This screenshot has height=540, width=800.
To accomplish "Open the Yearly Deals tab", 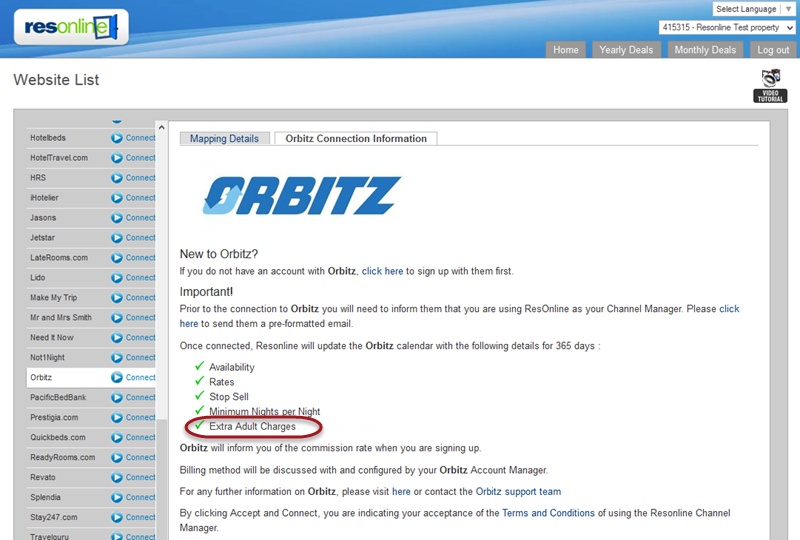I will [626, 50].
